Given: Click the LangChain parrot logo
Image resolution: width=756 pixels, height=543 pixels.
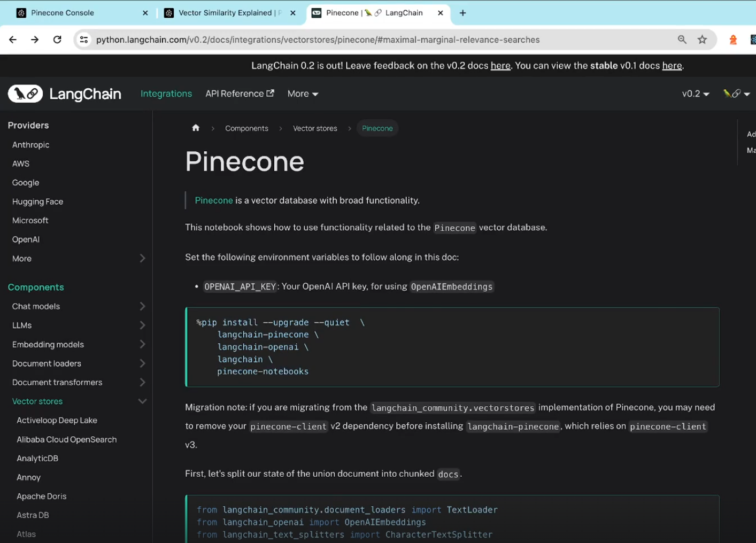Looking at the screenshot, I should pyautogui.click(x=26, y=94).
